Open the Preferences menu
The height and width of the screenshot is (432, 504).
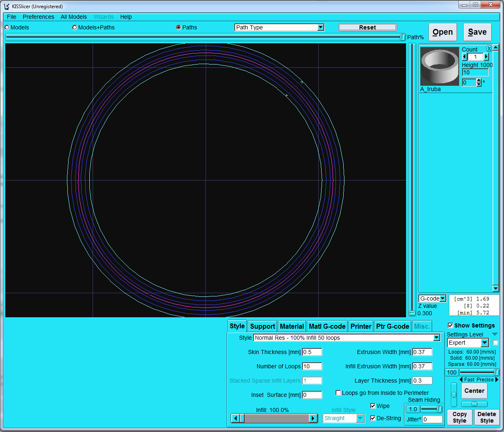coord(38,17)
